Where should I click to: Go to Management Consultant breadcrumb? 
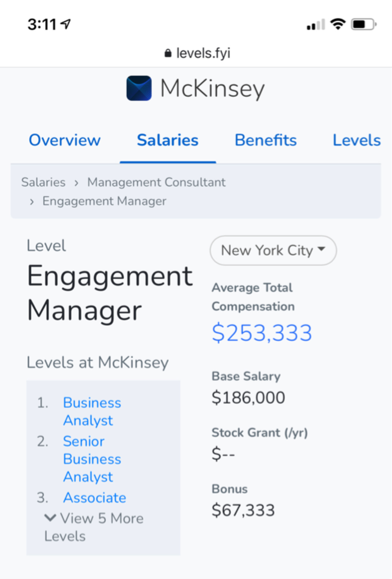click(156, 182)
